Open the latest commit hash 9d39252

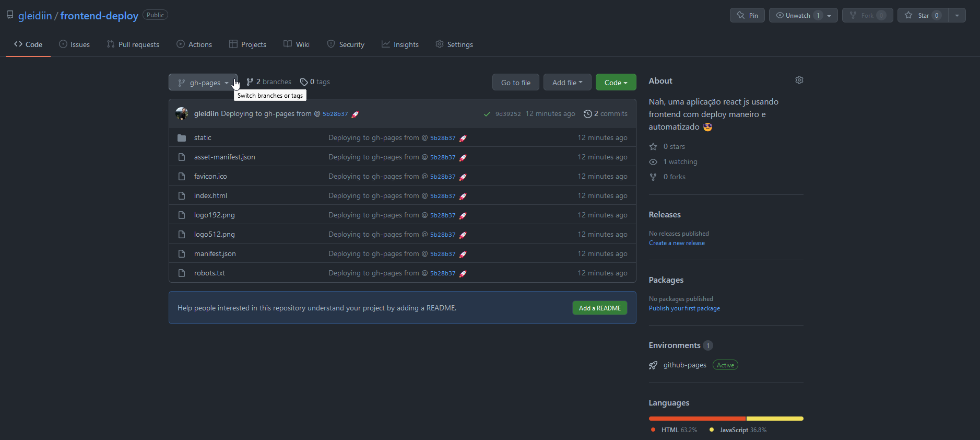tap(508, 114)
